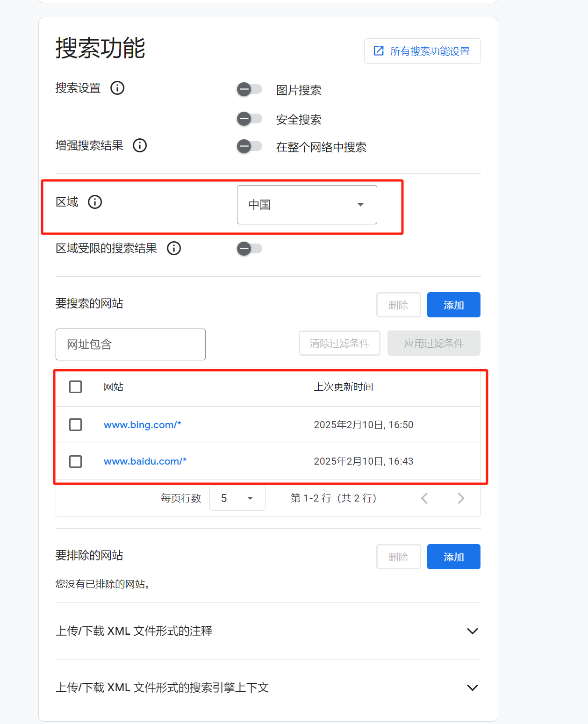
Task: Toggle 区域受限的搜索结果 switch
Action: click(x=250, y=248)
